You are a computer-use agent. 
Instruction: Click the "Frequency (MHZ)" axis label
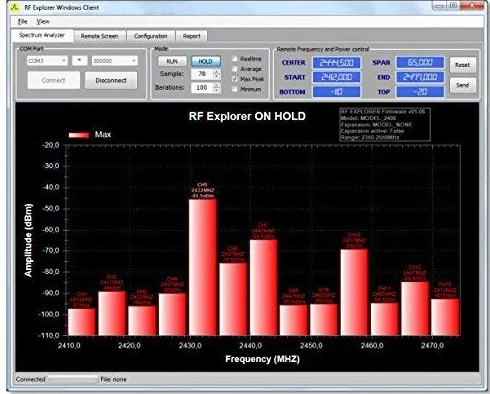coord(262,359)
